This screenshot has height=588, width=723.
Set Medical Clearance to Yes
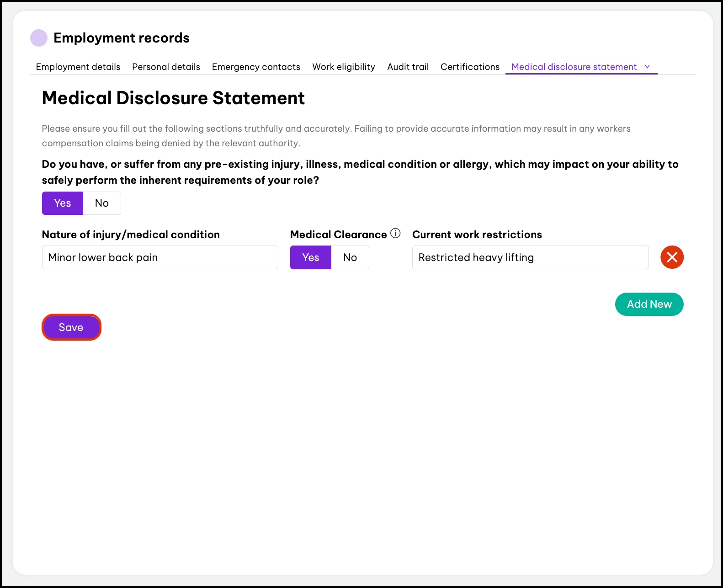(311, 258)
